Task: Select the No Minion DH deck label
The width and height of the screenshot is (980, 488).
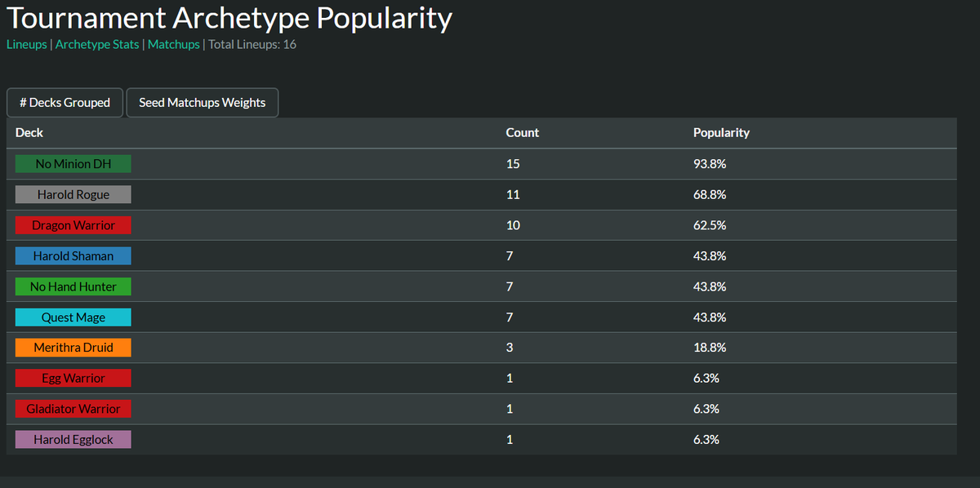Action: tap(73, 164)
